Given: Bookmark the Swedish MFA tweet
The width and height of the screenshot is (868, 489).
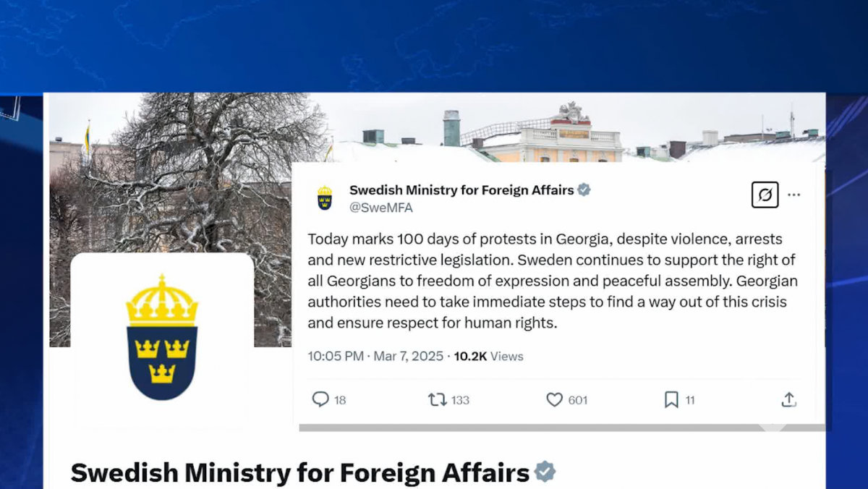Looking at the screenshot, I should coord(671,399).
